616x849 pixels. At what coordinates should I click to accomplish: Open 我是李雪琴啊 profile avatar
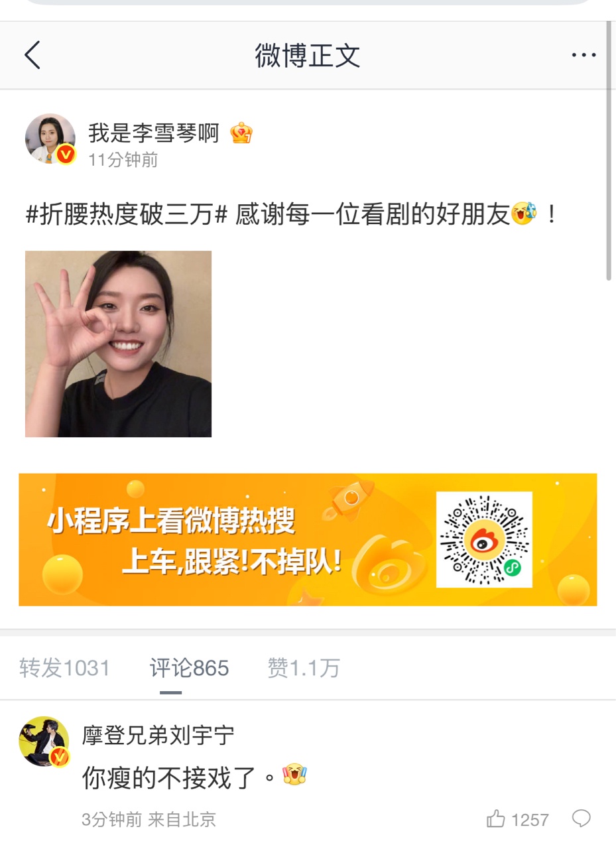pos(50,139)
